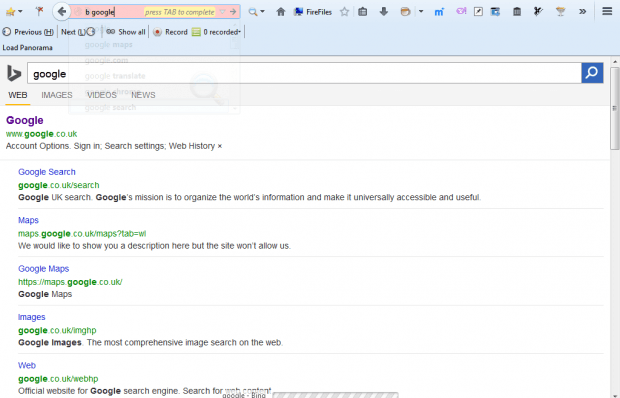Click 'google maps' autocomplete suggestion
Viewport: 620px width, 398px height.
(x=109, y=45)
